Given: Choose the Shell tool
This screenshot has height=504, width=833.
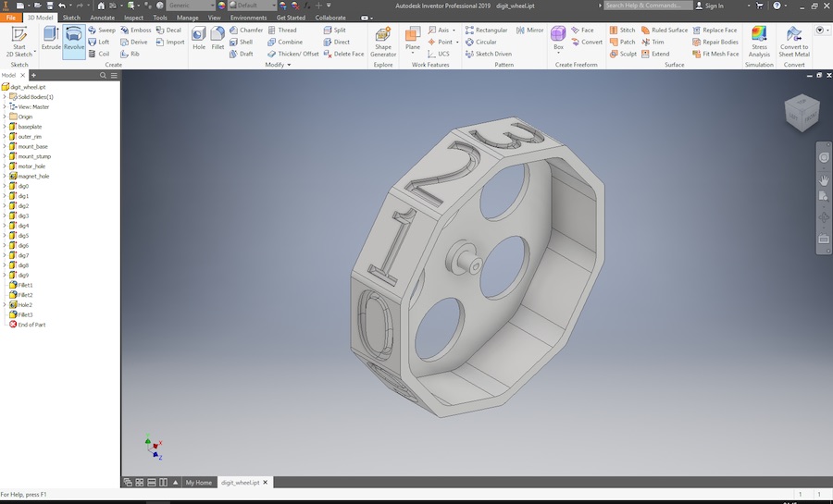Looking at the screenshot, I should (x=242, y=42).
